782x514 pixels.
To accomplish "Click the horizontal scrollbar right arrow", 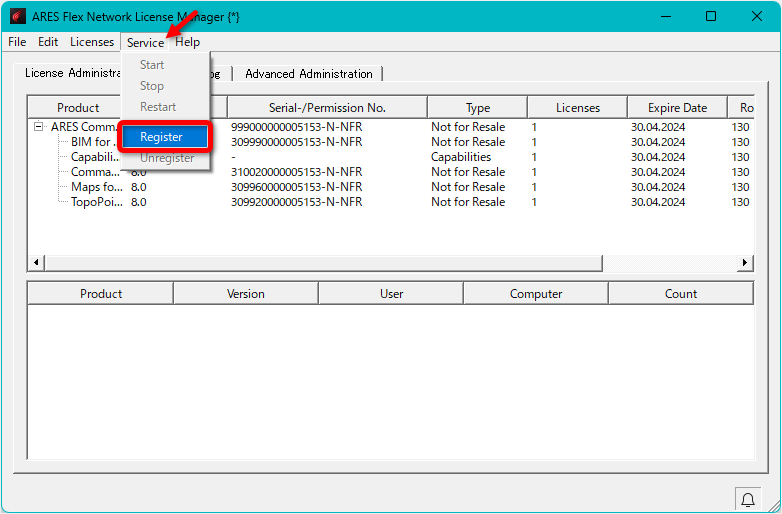I will 745,262.
